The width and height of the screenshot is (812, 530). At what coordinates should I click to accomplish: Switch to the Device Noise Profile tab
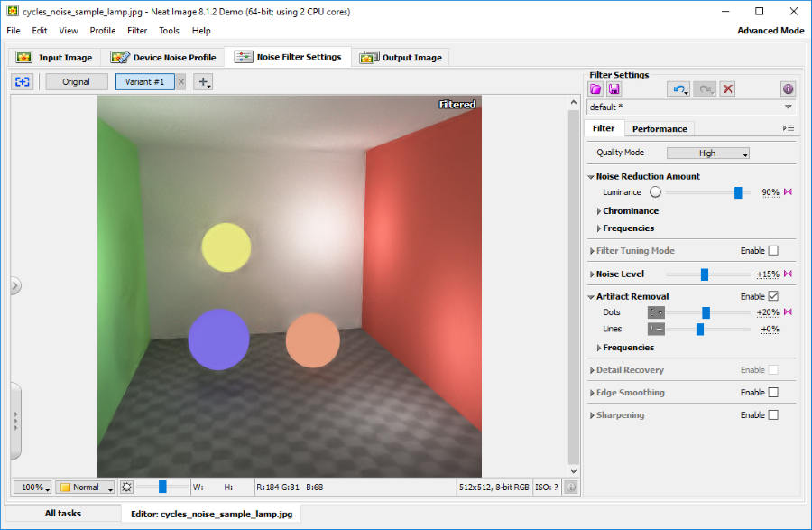point(163,58)
